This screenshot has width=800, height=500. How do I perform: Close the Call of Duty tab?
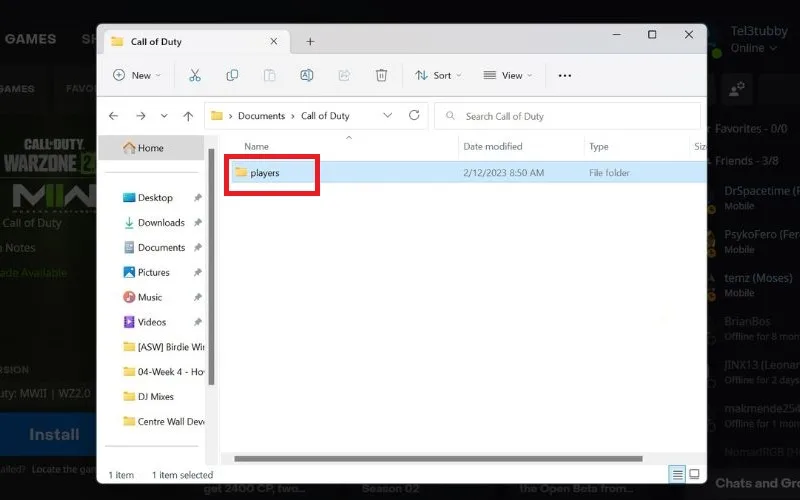(x=274, y=41)
